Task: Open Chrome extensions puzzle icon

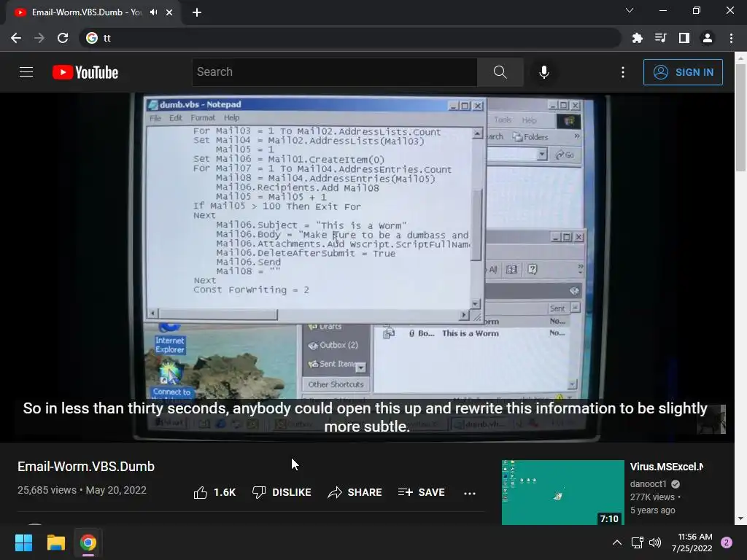Action: [637, 38]
